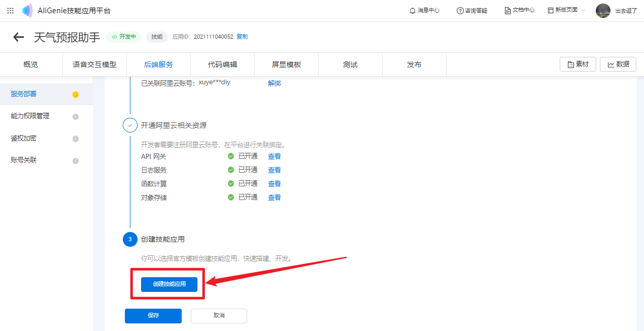Switch to the 概览 tab

coord(30,64)
